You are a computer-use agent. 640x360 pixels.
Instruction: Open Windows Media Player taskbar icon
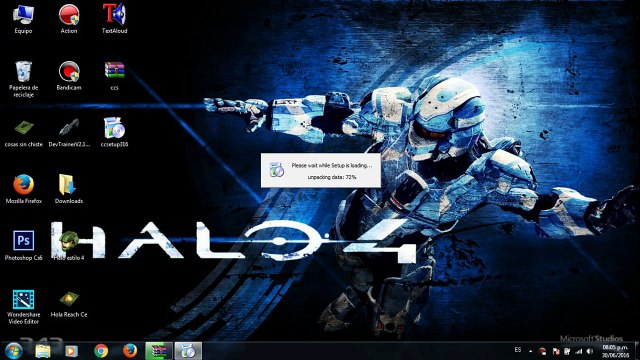[71, 351]
